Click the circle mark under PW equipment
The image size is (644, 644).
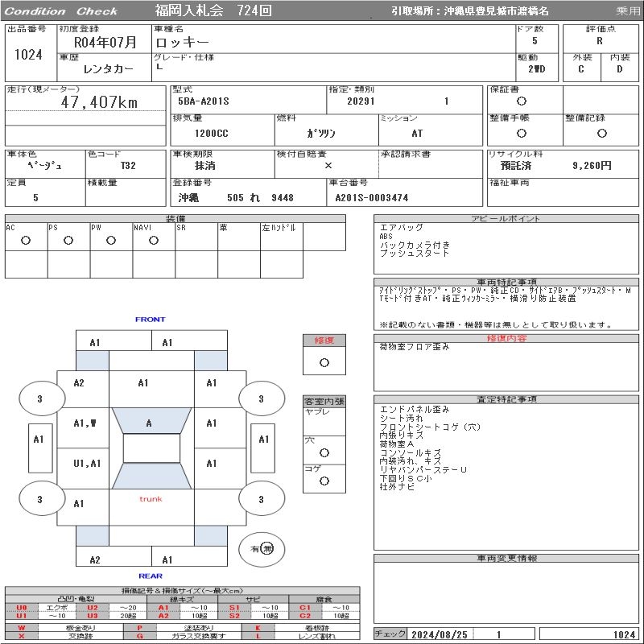pos(111,240)
